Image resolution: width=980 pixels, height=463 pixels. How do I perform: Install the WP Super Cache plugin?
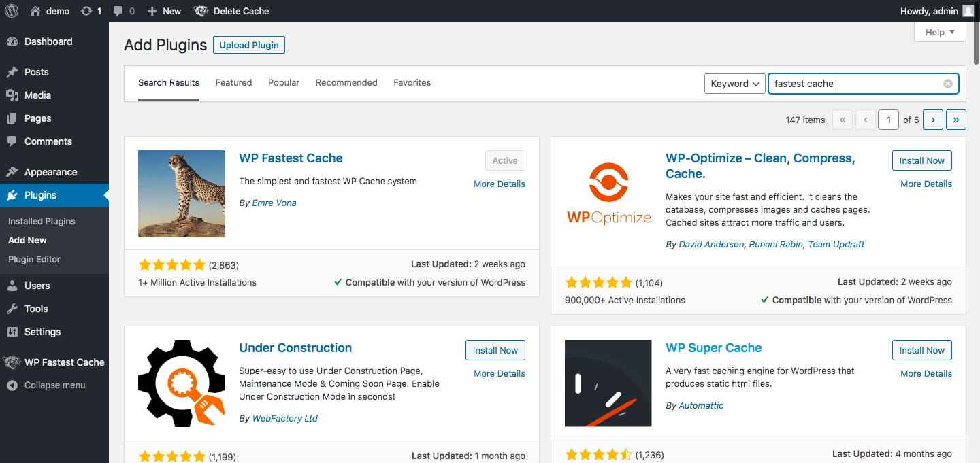(x=922, y=350)
